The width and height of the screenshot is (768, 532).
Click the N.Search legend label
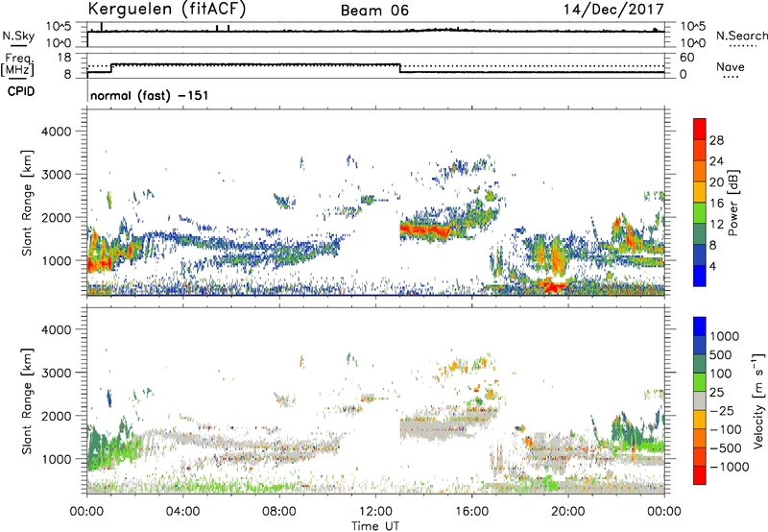[742, 36]
